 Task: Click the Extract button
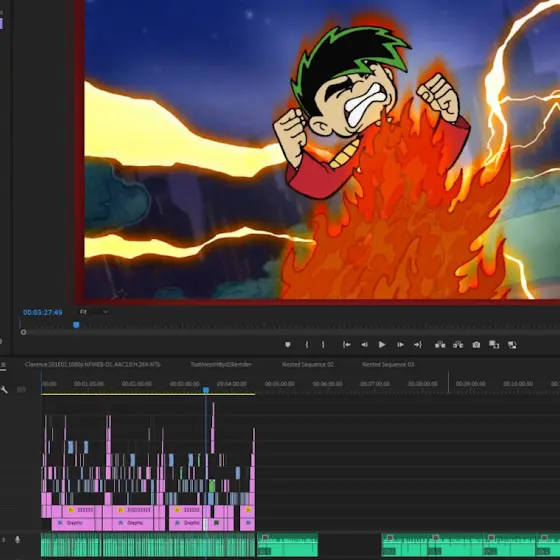(x=458, y=345)
